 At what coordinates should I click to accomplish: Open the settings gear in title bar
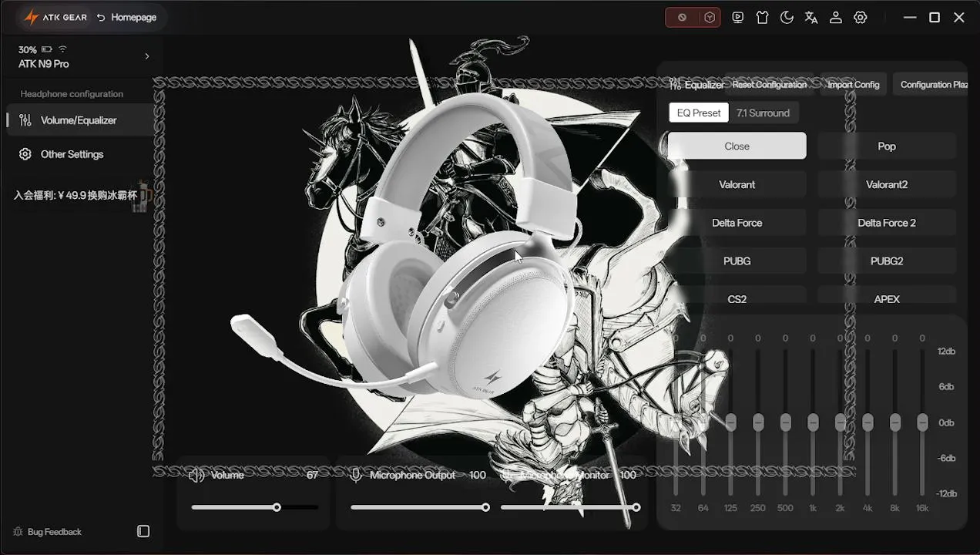(861, 17)
